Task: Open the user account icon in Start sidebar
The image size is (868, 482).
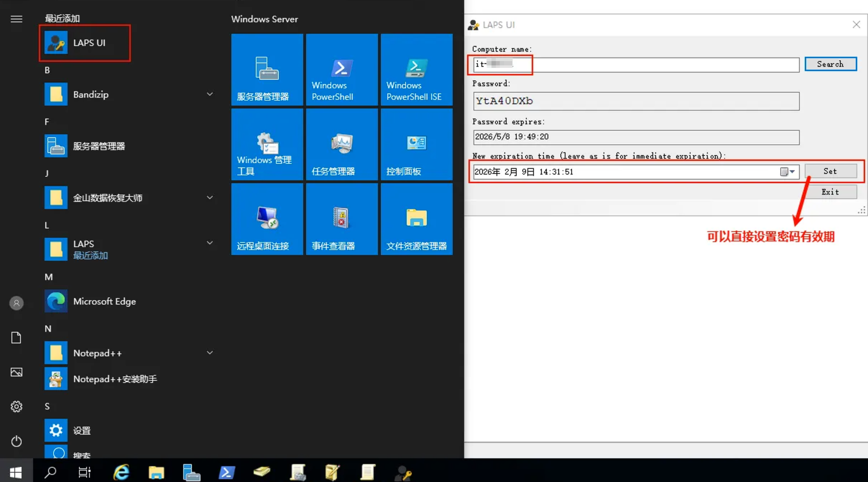Action: pos(17,303)
